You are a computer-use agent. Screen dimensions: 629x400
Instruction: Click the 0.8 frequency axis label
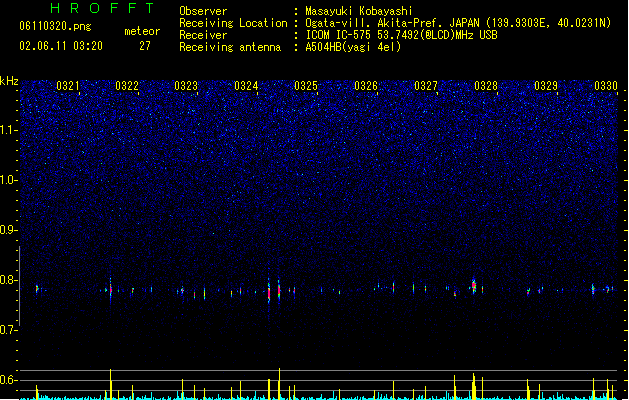pos(8,280)
